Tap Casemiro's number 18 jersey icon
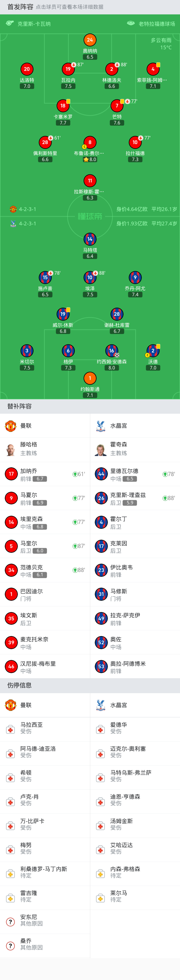 pyautogui.click(x=63, y=106)
